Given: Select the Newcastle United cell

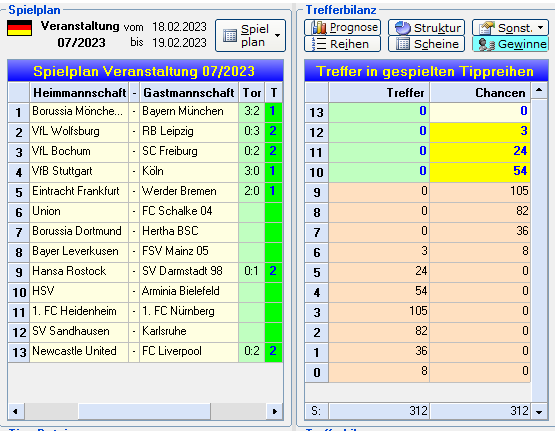Looking at the screenshot, I should (x=79, y=352).
